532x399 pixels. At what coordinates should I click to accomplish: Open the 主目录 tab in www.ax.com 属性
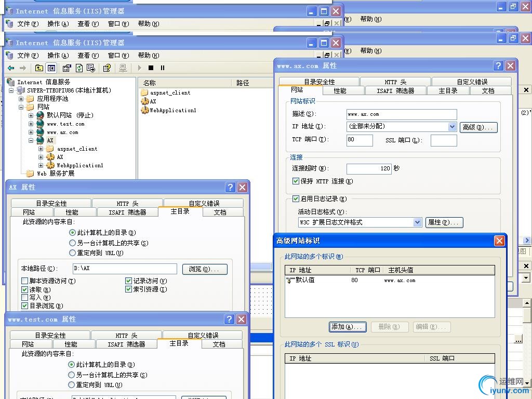[x=448, y=91]
